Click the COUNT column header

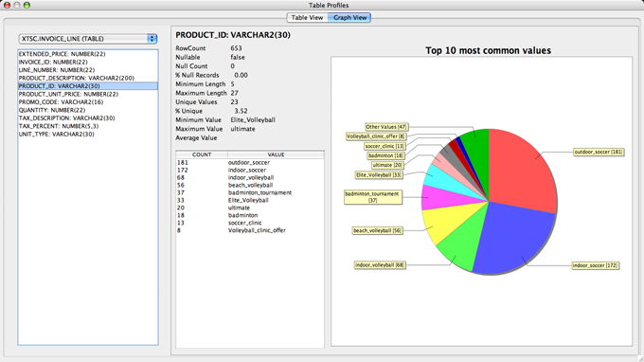point(202,154)
